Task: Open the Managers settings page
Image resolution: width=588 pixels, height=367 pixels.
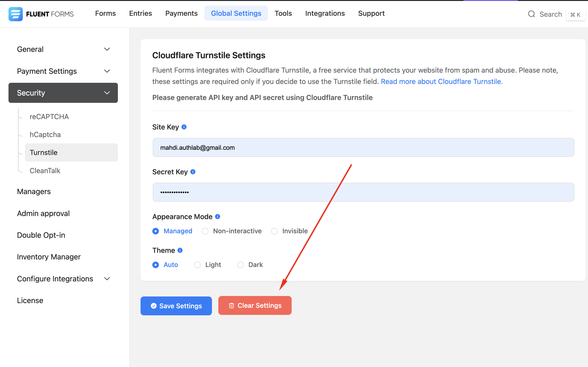Action: [34, 192]
